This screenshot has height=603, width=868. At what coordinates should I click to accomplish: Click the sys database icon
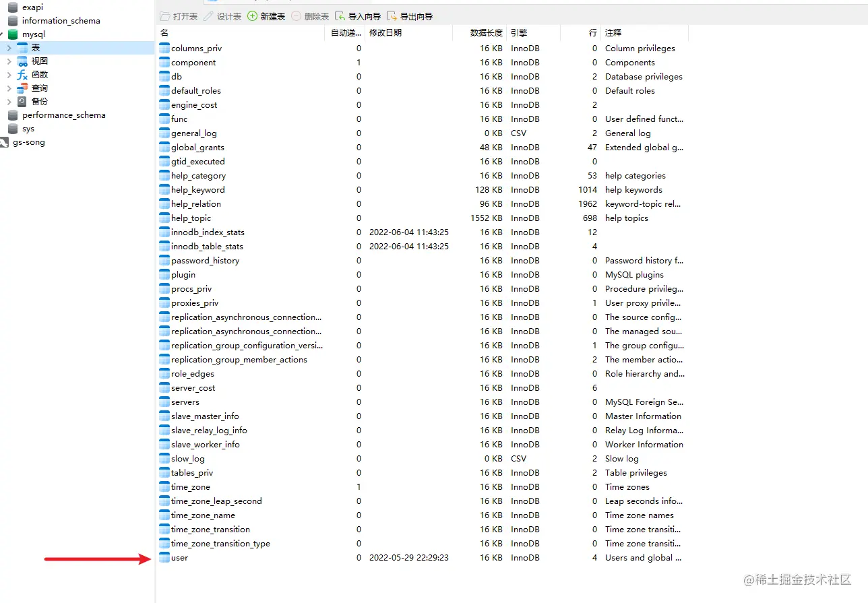coord(13,128)
